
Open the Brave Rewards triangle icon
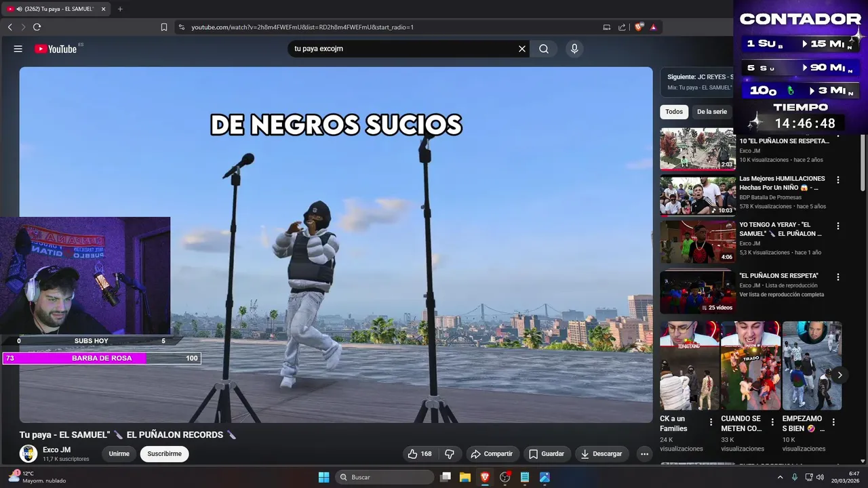[653, 27]
